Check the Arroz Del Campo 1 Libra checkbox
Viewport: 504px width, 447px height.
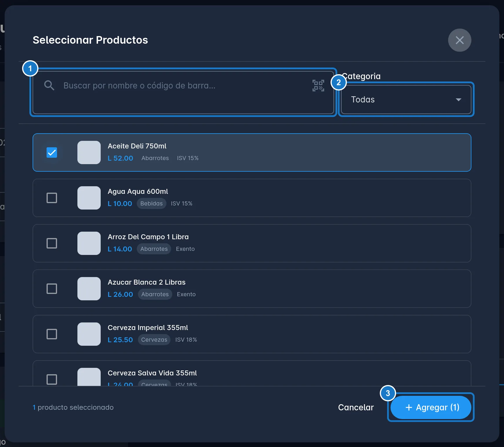[x=52, y=243]
